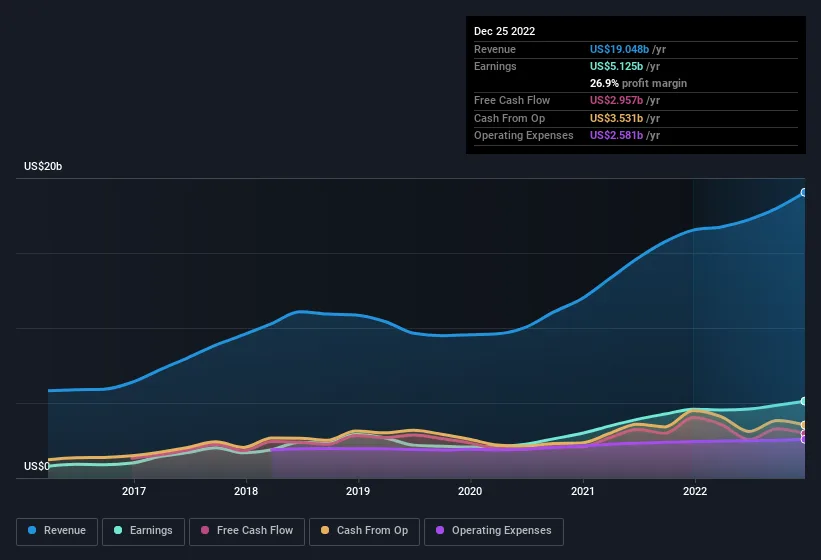Hide the Earnings series via legend
The height and width of the screenshot is (560, 821).
point(143,531)
